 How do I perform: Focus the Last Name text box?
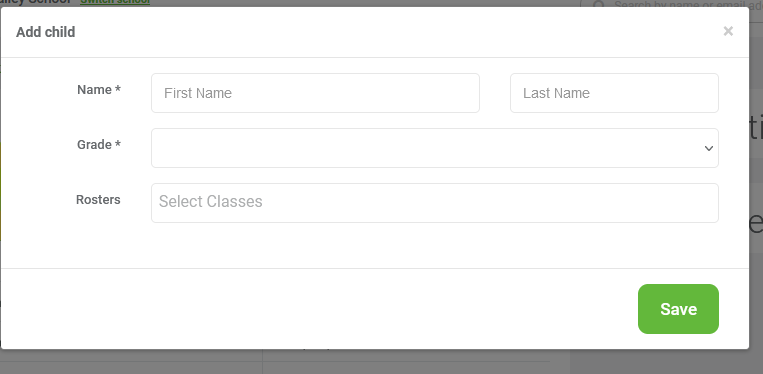pyautogui.click(x=614, y=93)
